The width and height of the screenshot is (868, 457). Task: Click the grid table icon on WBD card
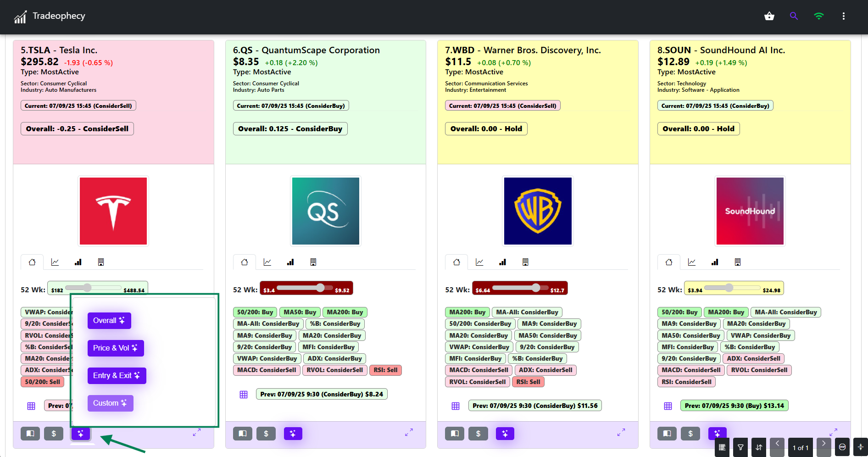[456, 406]
